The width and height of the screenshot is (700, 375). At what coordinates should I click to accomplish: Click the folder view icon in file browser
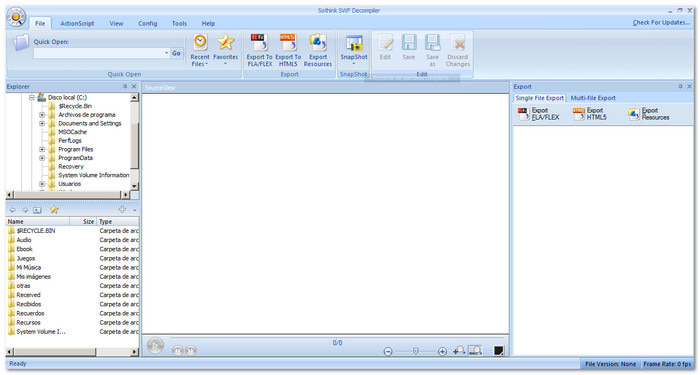pyautogui.click(x=38, y=210)
